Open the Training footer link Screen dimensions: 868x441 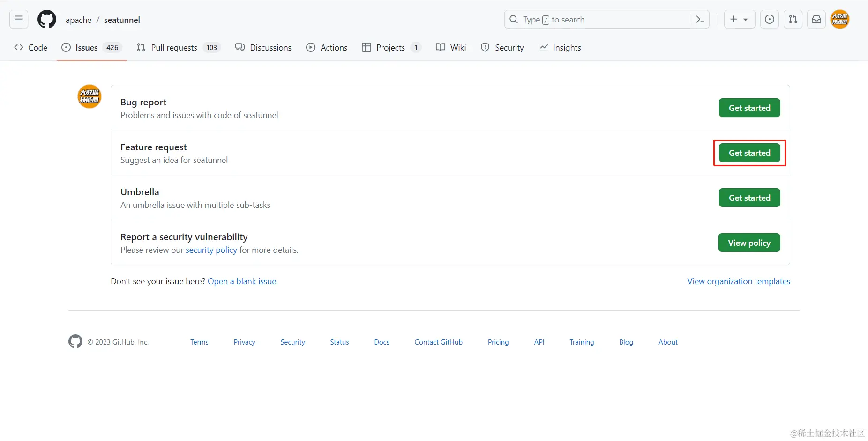point(582,342)
